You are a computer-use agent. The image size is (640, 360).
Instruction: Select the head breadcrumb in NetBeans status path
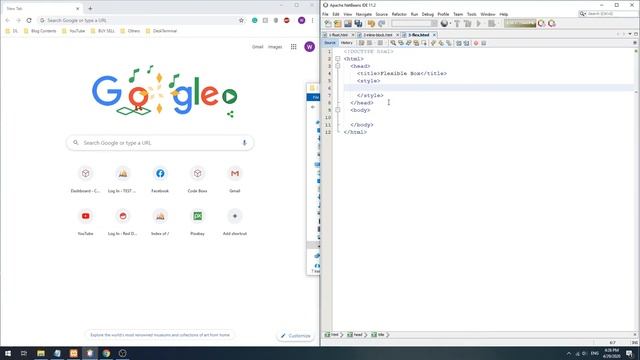coord(355,335)
